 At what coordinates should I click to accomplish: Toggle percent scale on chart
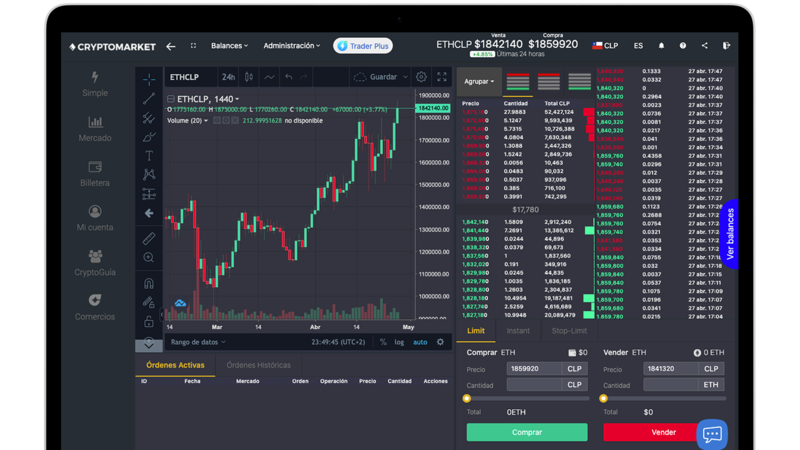pyautogui.click(x=383, y=342)
